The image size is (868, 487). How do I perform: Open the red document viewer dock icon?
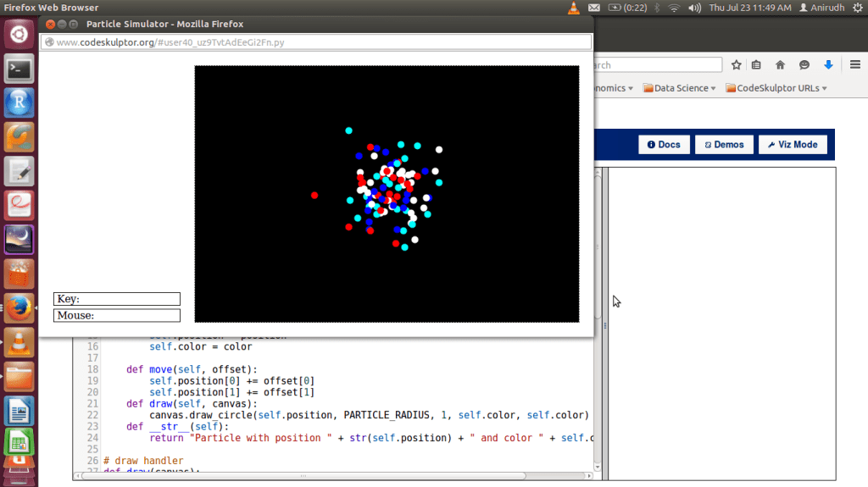pyautogui.click(x=19, y=205)
